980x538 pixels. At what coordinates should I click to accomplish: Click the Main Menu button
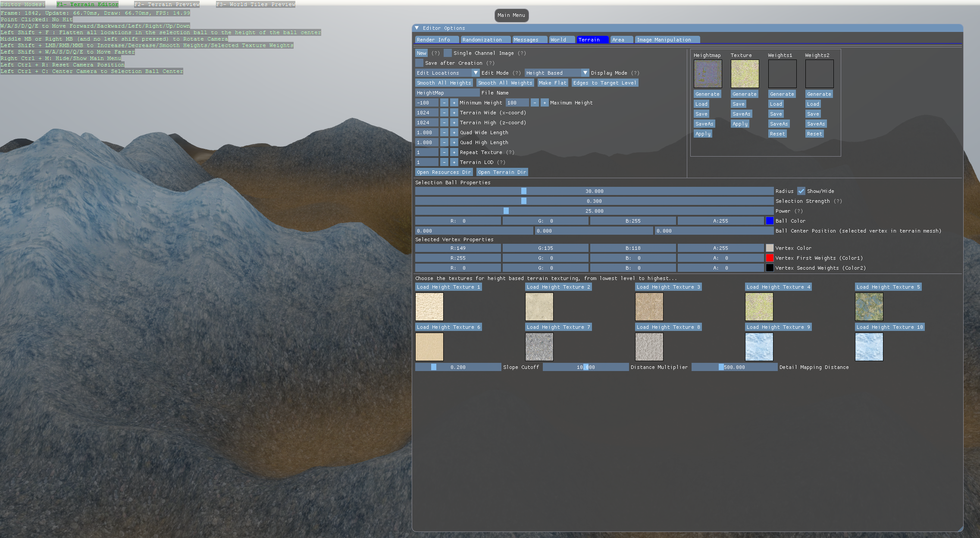(511, 15)
